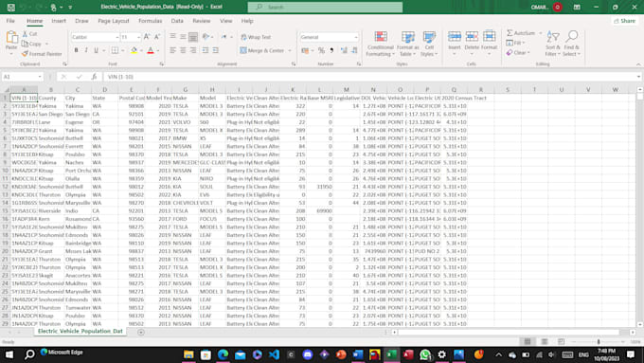Click Merge & Center
644x363 pixels.
[262, 50]
